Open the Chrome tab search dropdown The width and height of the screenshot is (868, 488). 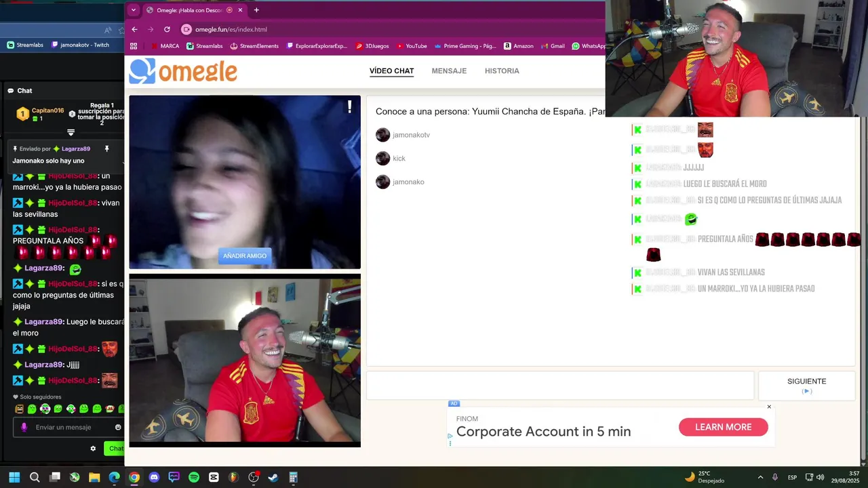[x=134, y=10]
